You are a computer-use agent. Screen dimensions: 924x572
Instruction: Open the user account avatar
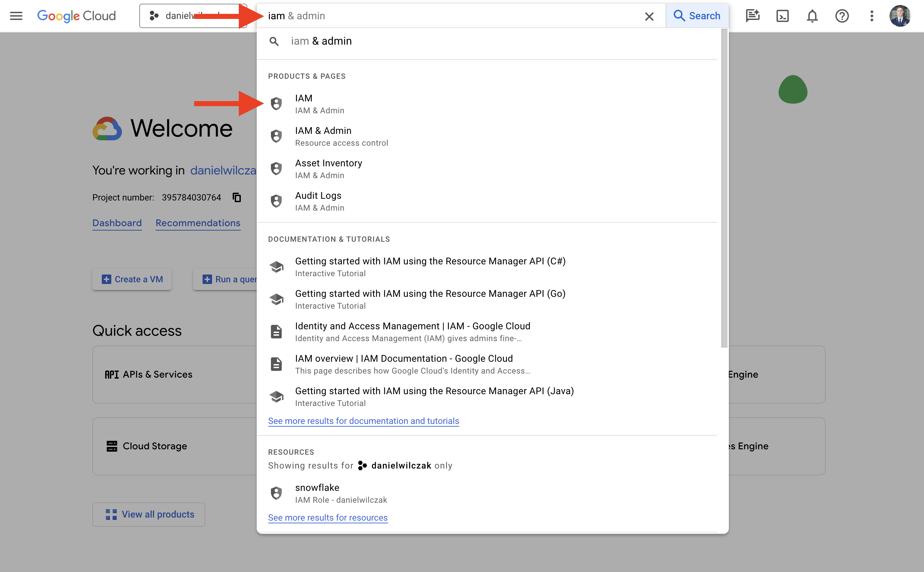pos(900,16)
